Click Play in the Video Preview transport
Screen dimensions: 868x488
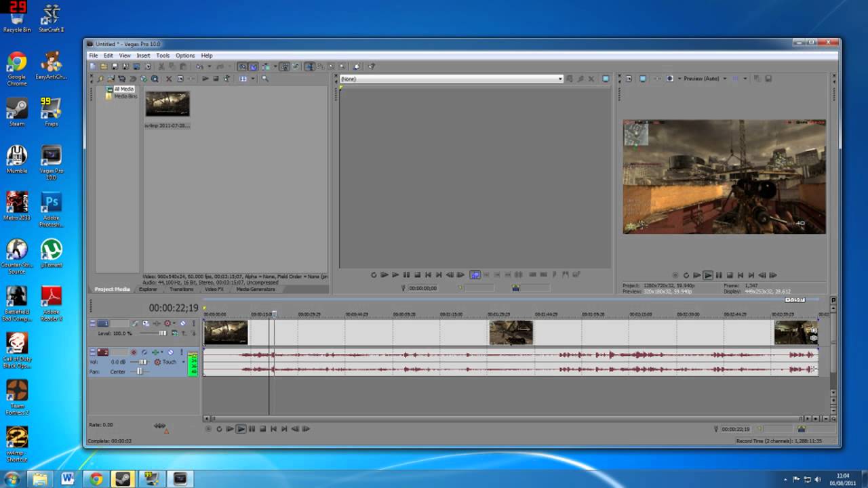[x=708, y=275]
